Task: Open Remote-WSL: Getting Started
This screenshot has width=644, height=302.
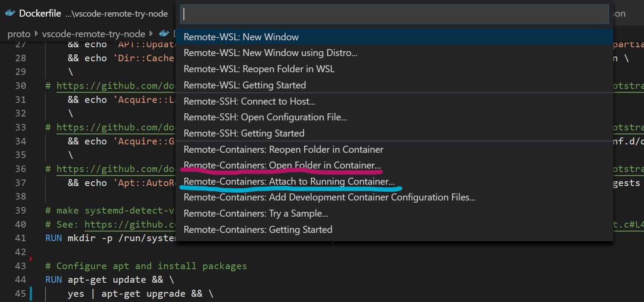Action: click(x=394, y=85)
